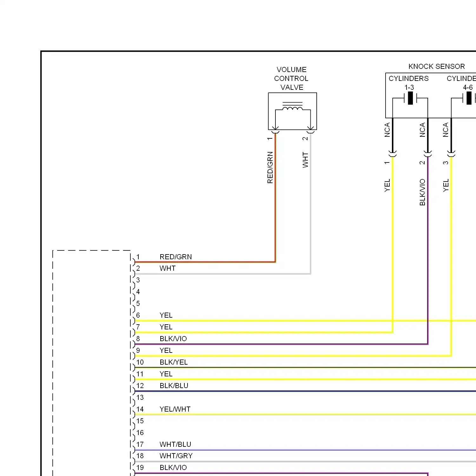476x476 pixels.
Task: Click pin number 3 on connector
Action: coord(138,280)
